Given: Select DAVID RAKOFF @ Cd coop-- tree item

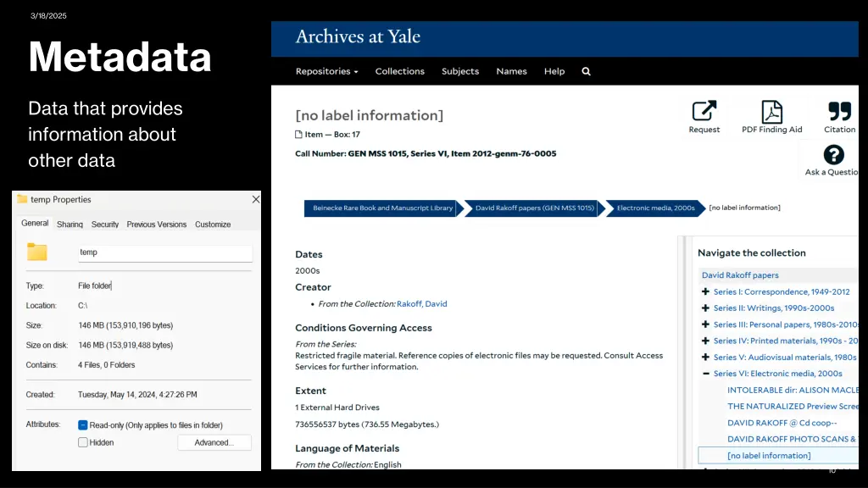Looking at the screenshot, I should pos(782,423).
